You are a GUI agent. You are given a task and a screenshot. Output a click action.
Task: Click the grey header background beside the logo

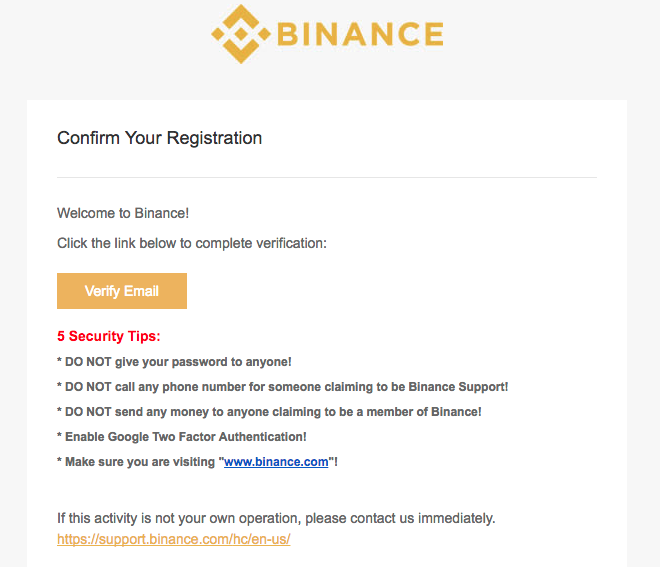[547, 42]
